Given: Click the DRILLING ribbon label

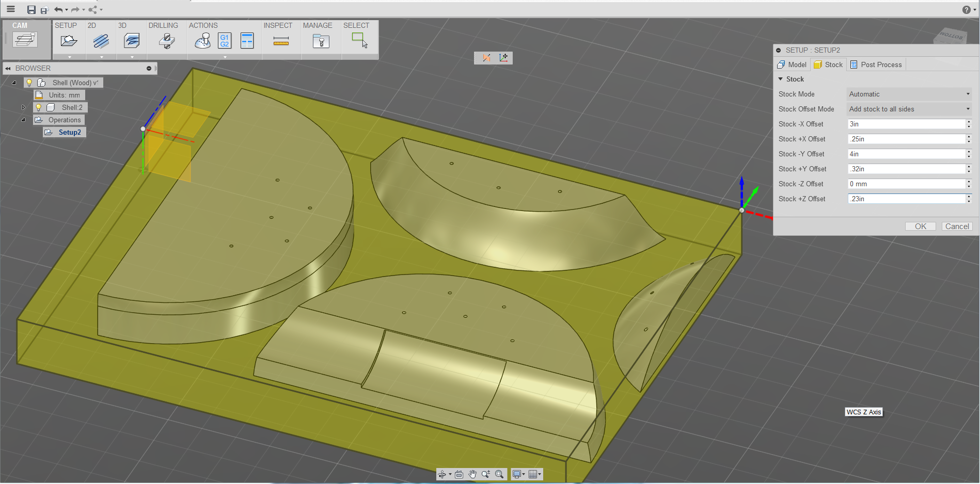Looking at the screenshot, I should click(163, 25).
